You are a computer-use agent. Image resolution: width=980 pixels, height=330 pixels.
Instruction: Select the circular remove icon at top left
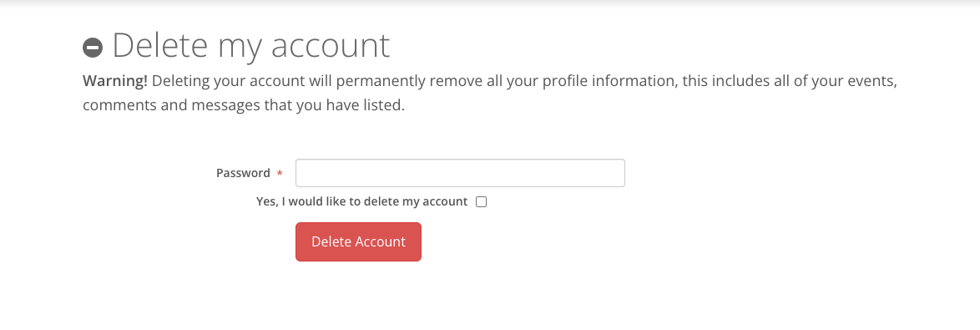(93, 48)
